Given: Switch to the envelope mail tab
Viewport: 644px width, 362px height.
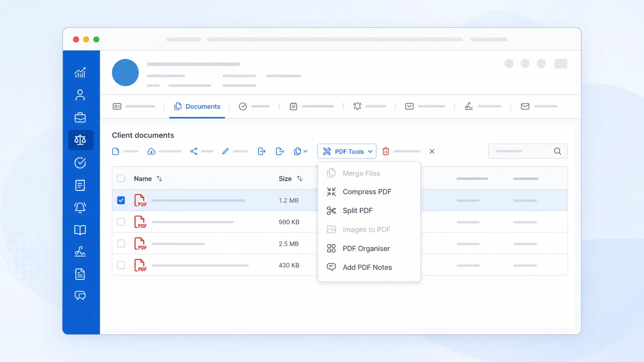Looking at the screenshot, I should coord(539,106).
